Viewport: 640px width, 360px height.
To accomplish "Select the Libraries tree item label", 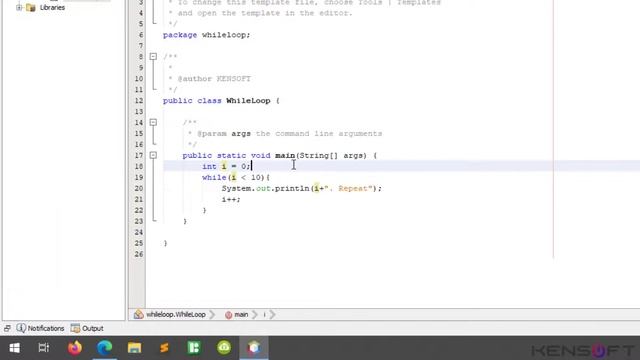I will (x=52, y=7).
